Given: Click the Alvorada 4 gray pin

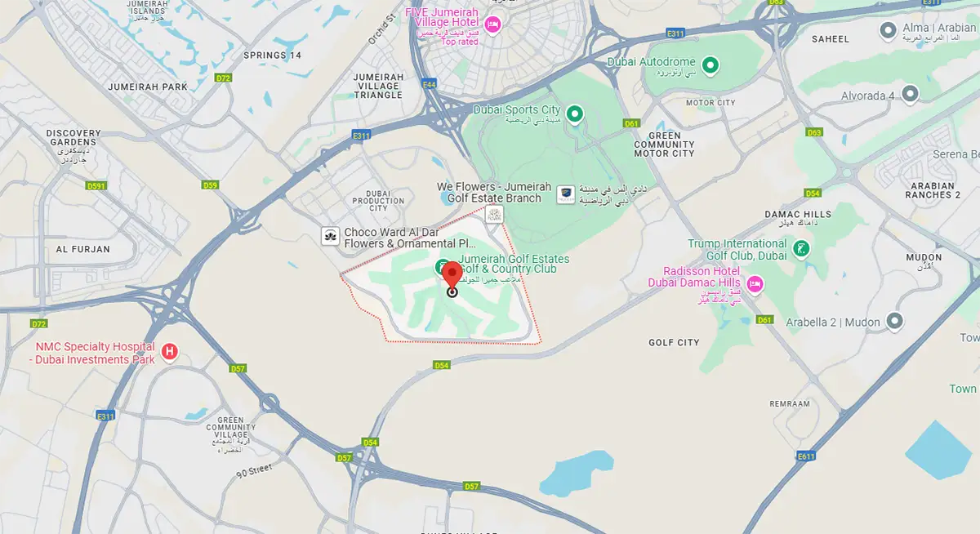Looking at the screenshot, I should [x=910, y=96].
